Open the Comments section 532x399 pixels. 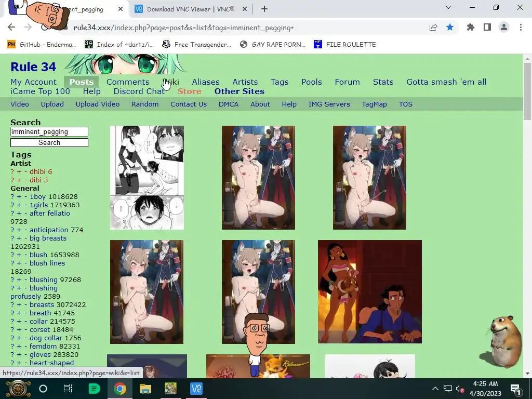click(128, 82)
